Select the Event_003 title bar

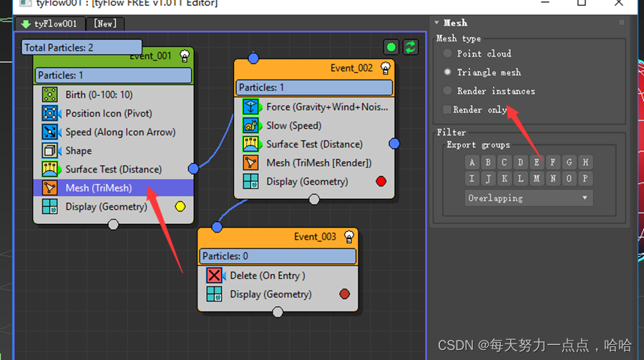point(278,237)
